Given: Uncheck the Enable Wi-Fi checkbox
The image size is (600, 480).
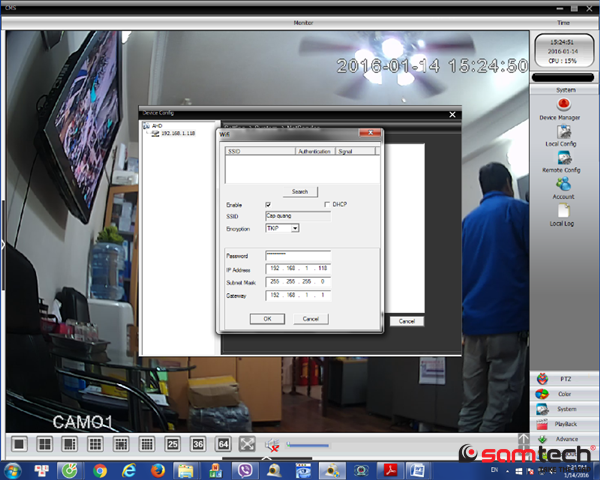Looking at the screenshot, I should [268, 204].
